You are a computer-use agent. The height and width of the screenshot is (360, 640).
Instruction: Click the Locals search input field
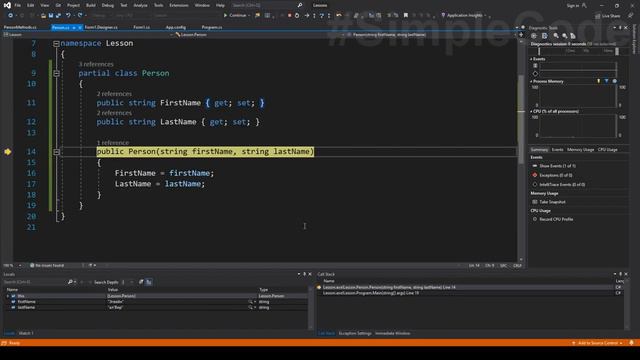35,282
